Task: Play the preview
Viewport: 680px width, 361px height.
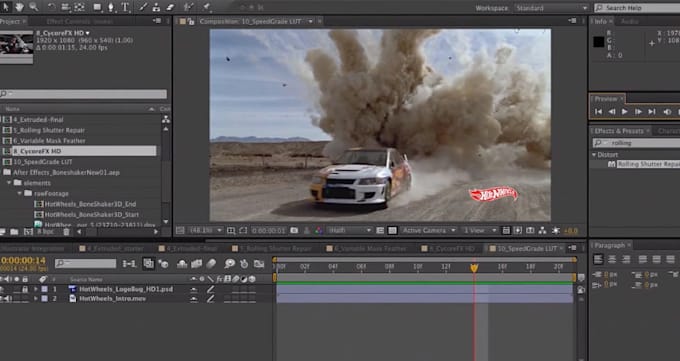Action: [x=624, y=112]
